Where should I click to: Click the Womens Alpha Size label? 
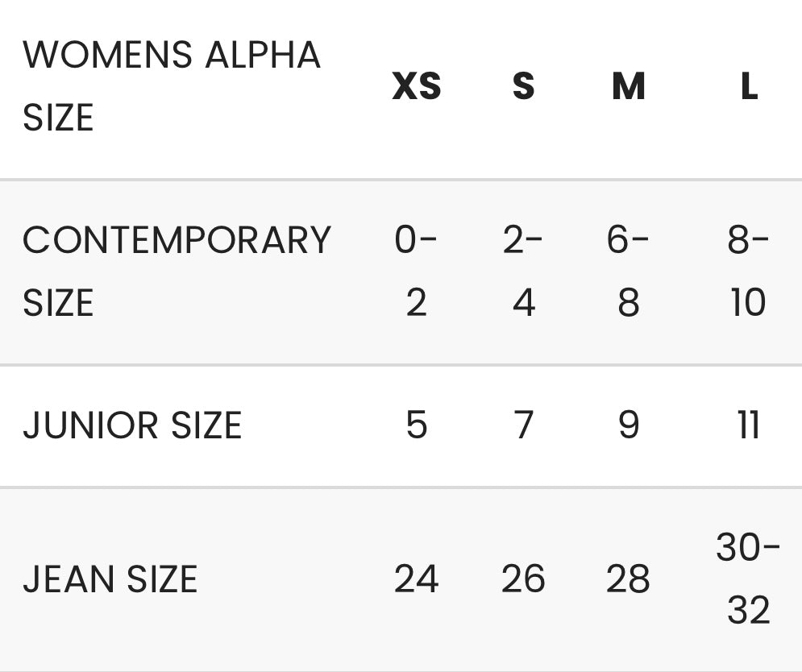(171, 86)
